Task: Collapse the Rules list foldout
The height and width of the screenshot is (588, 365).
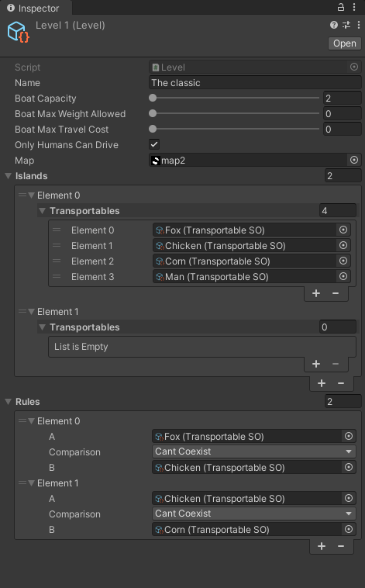Action: coord(9,402)
